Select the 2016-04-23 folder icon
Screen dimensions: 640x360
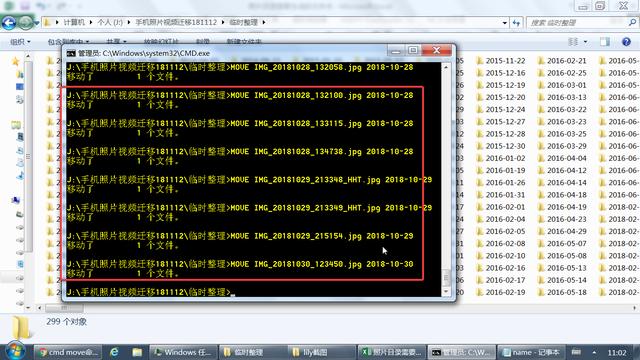541,219
